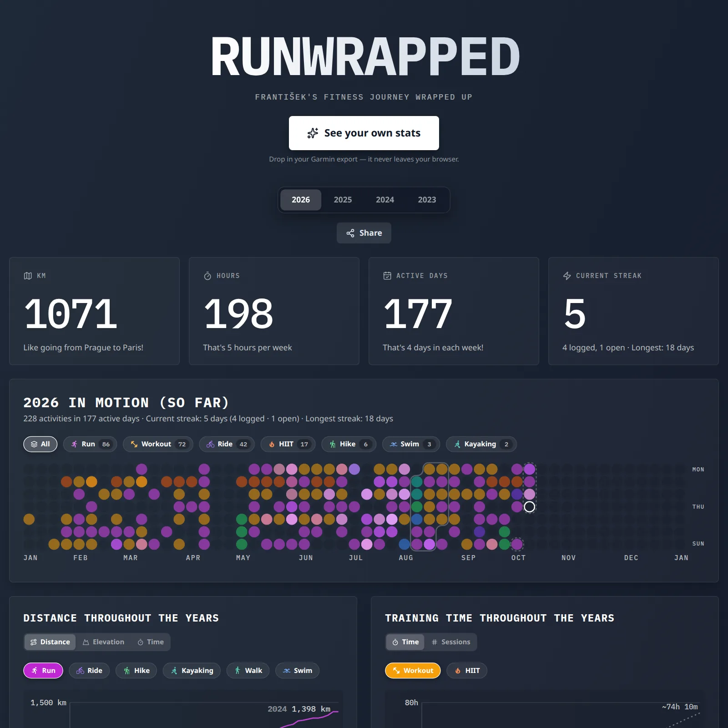Switch to the 2025 year tab
The width and height of the screenshot is (728, 728).
pyautogui.click(x=343, y=200)
